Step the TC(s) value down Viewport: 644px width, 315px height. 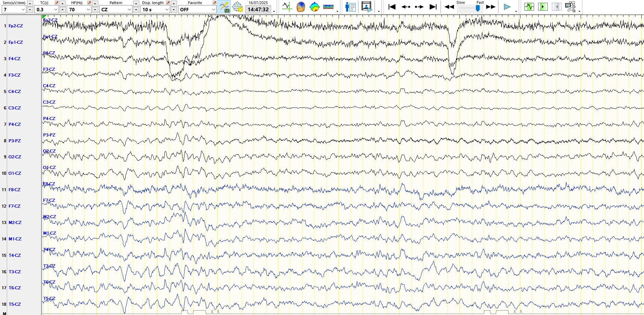pyautogui.click(x=63, y=10)
